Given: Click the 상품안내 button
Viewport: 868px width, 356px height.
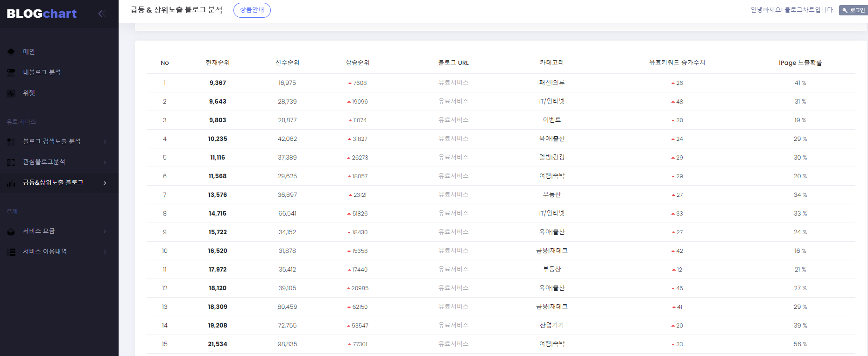Looking at the screenshot, I should (252, 10).
